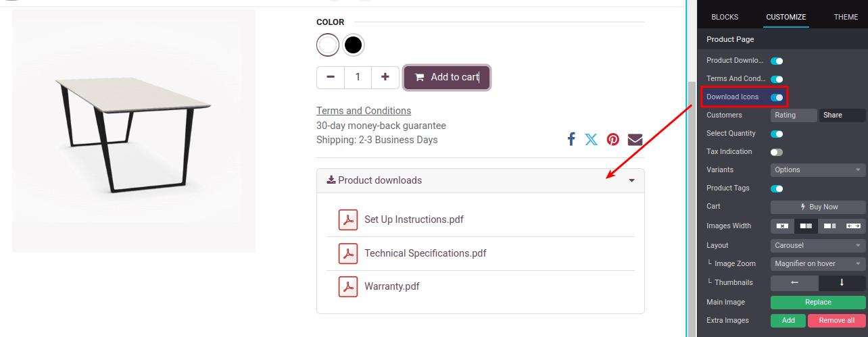Image resolution: width=868 pixels, height=337 pixels.
Task: Select the black color swatch
Action: point(353,45)
